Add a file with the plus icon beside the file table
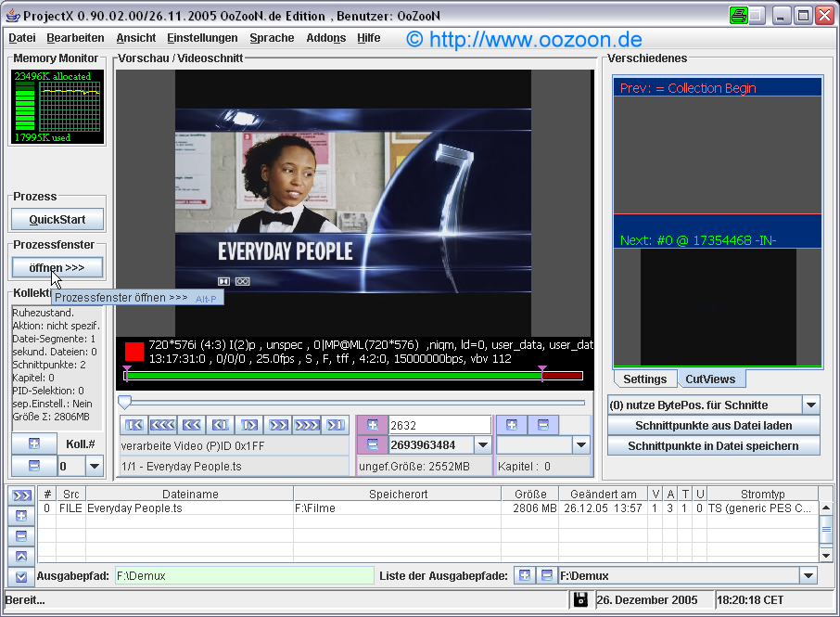 click(x=21, y=516)
